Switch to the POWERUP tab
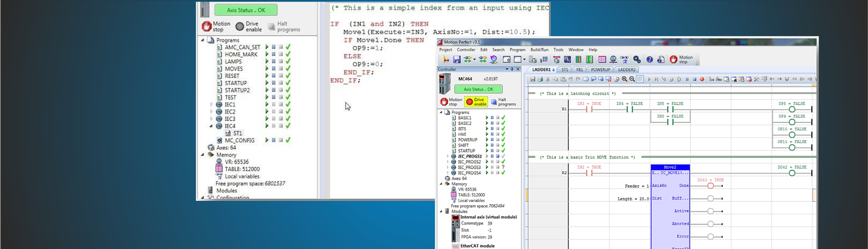This screenshot has height=249, width=868. pos(600,70)
